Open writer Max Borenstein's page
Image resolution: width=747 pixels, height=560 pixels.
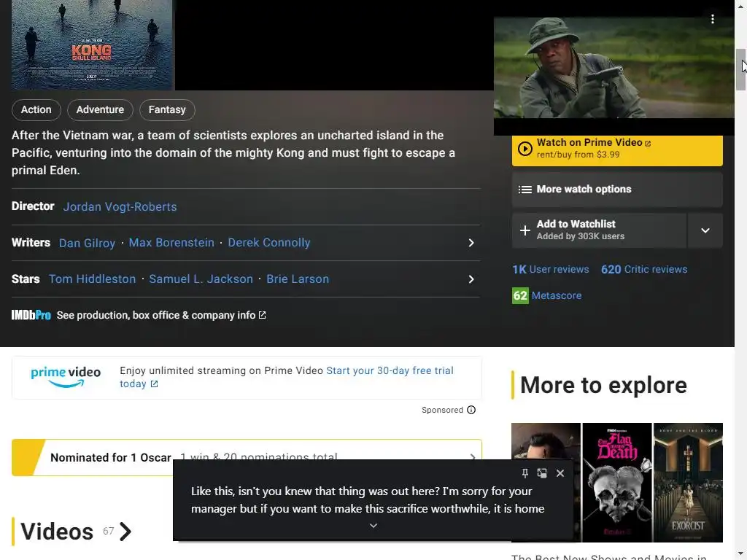tap(171, 243)
